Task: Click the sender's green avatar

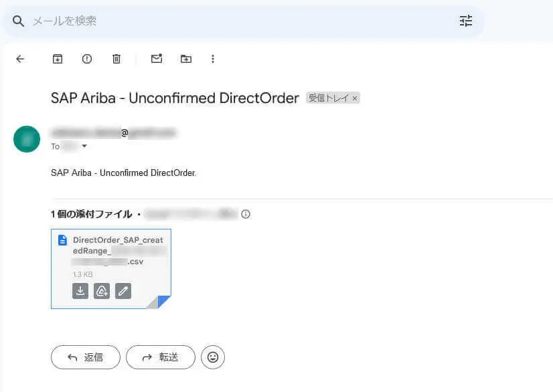Action: coord(27,139)
